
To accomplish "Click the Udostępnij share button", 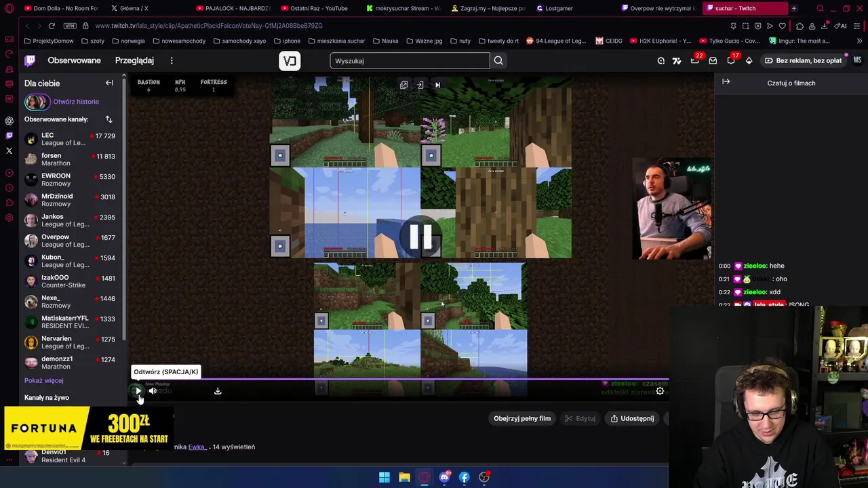I will (x=632, y=418).
